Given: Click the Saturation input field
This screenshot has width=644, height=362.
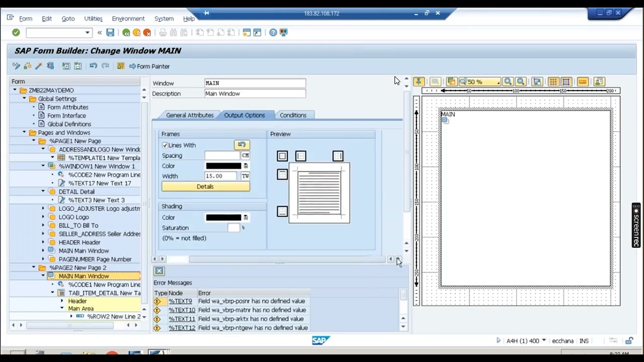Looking at the screenshot, I should (233, 228).
